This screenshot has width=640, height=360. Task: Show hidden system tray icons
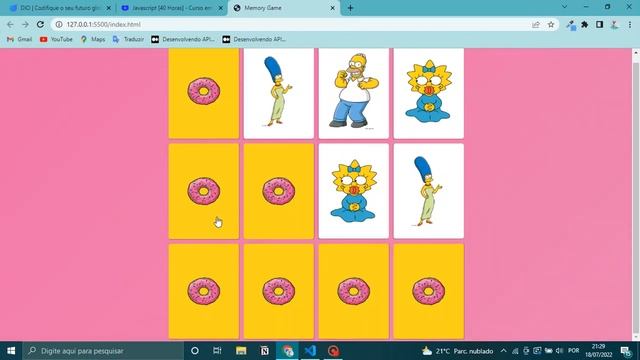pyautogui.click(x=504, y=351)
